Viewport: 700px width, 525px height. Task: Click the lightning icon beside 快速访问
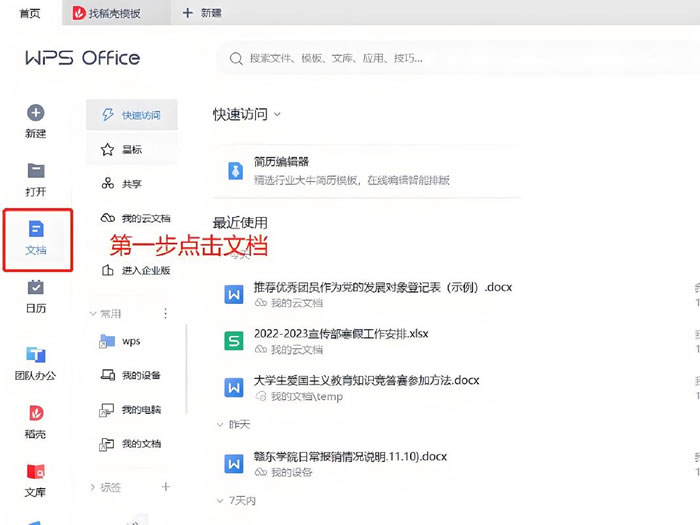pyautogui.click(x=108, y=115)
